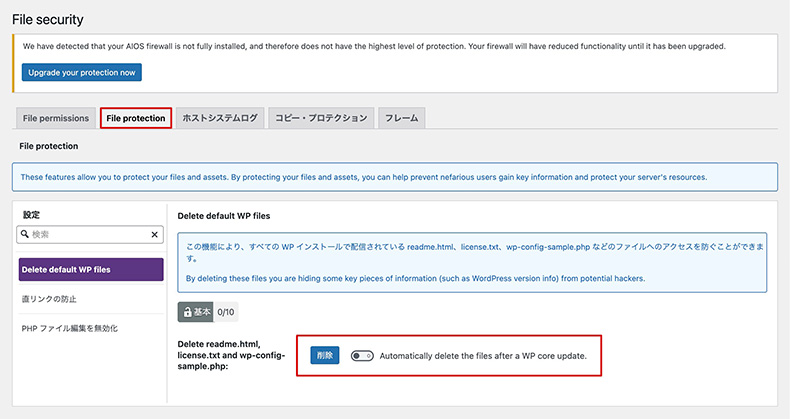
Task: Switch to the File permissions tab
Action: point(56,118)
